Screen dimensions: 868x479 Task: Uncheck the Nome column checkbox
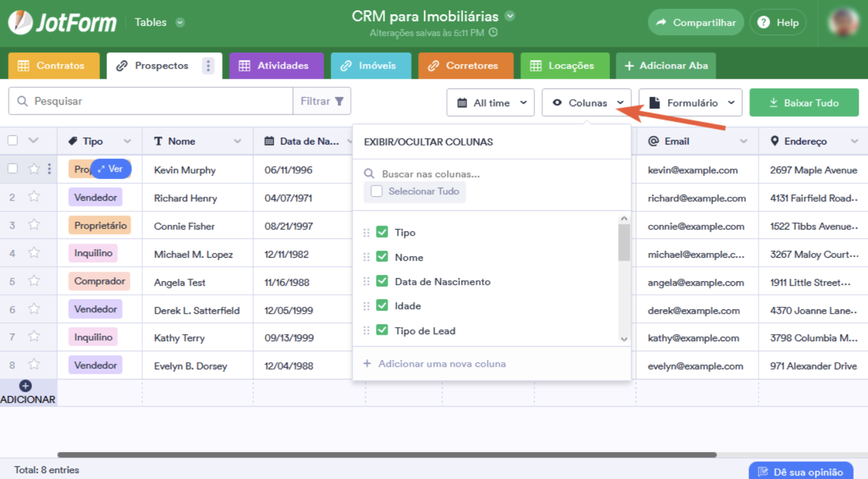[x=382, y=257]
